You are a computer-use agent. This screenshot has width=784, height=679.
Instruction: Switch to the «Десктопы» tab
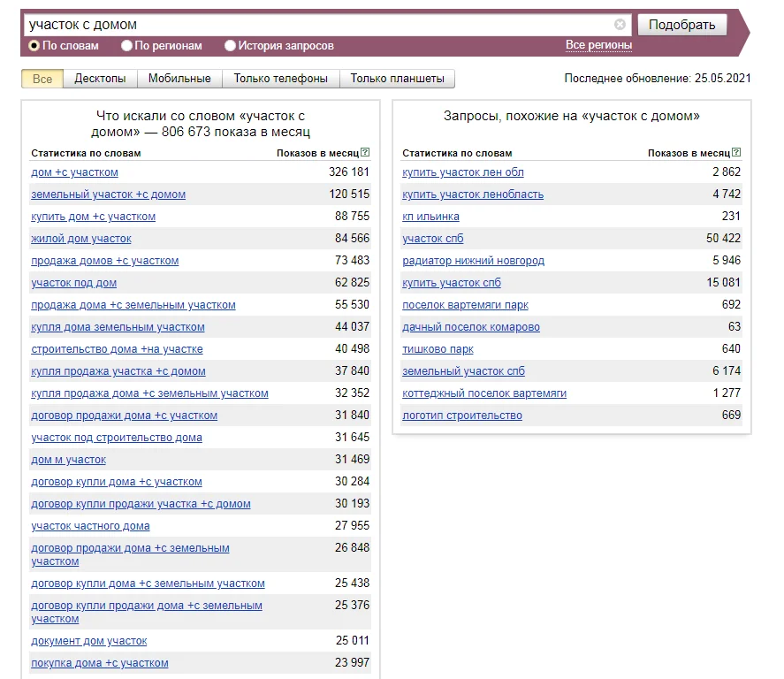pyautogui.click(x=99, y=79)
